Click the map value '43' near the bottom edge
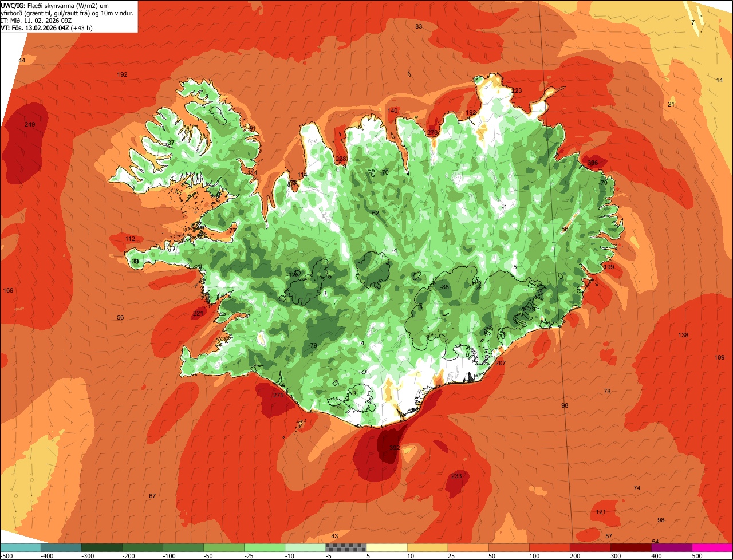733x560 pixels. pyautogui.click(x=334, y=536)
